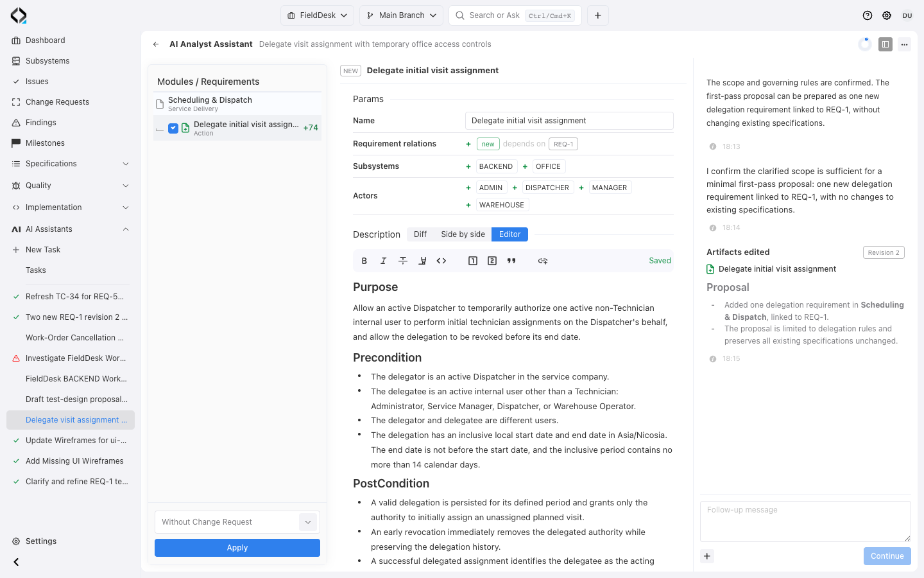
Task: Select the Scheduling & Dispatch module row
Action: [x=237, y=104]
